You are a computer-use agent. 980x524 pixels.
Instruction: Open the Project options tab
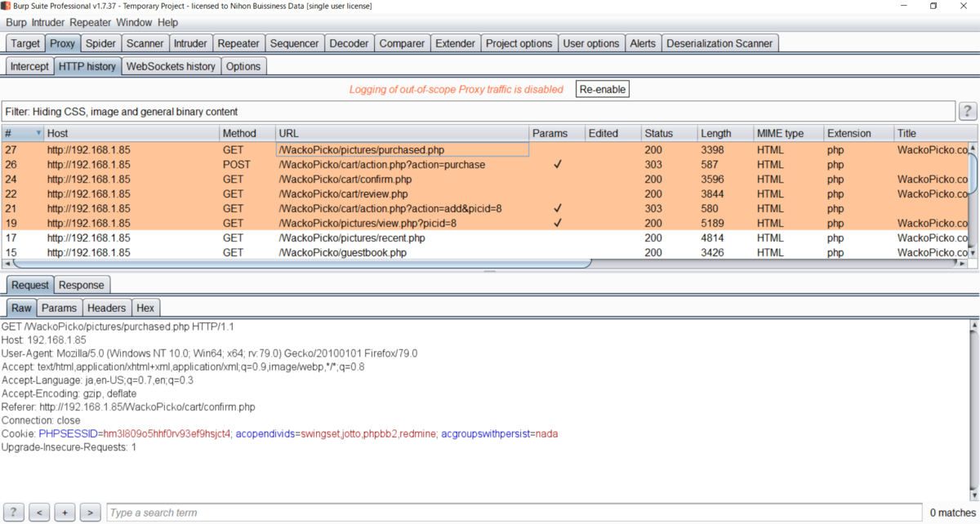pos(519,43)
